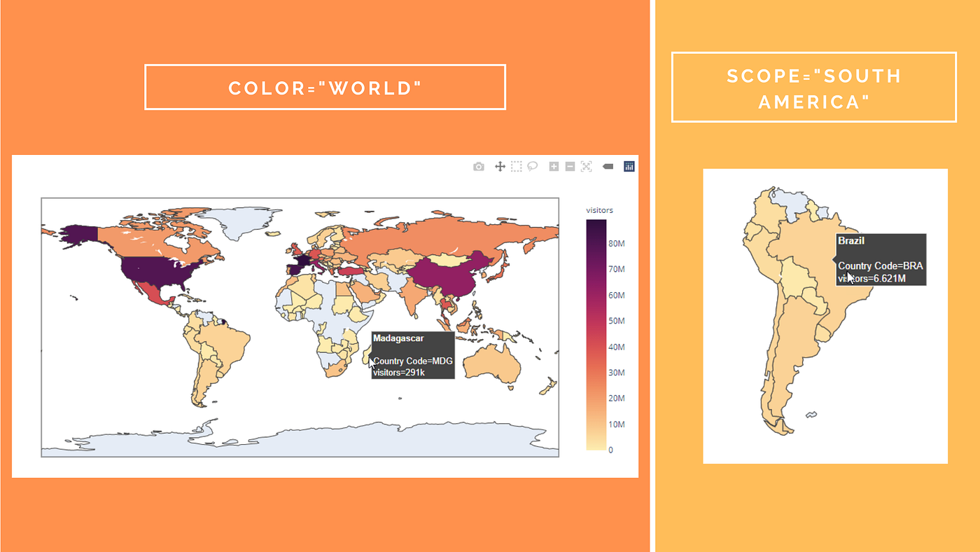
Task: Click the Madagascar tooltip box
Action: point(412,355)
